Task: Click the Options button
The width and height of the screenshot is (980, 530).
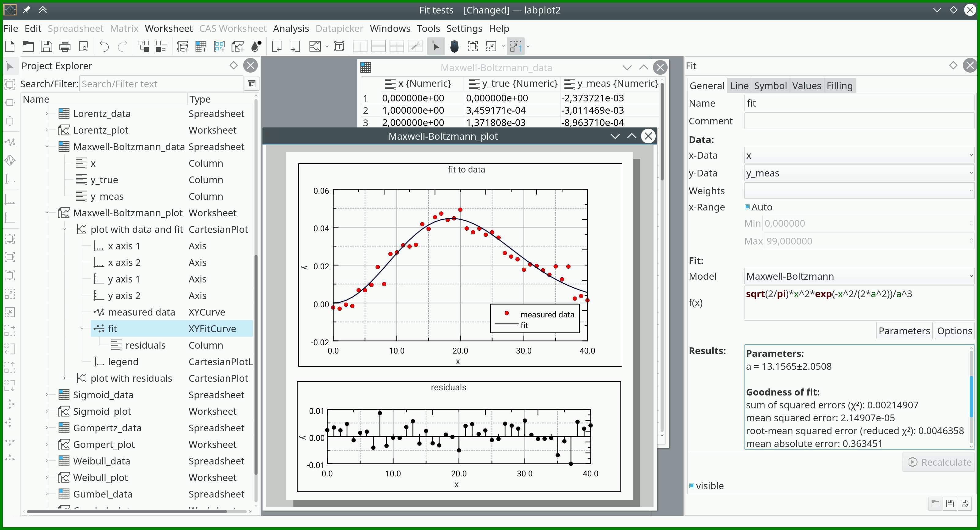Action: pyautogui.click(x=954, y=331)
